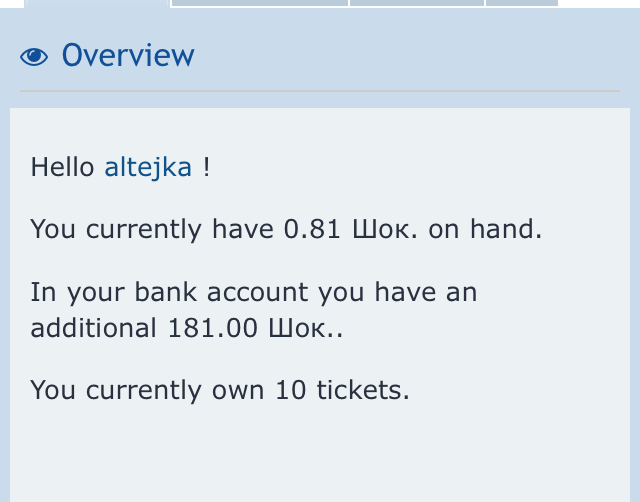Click the 181.00 bank balance amount
The image size is (640, 502).
pyautogui.click(x=214, y=328)
